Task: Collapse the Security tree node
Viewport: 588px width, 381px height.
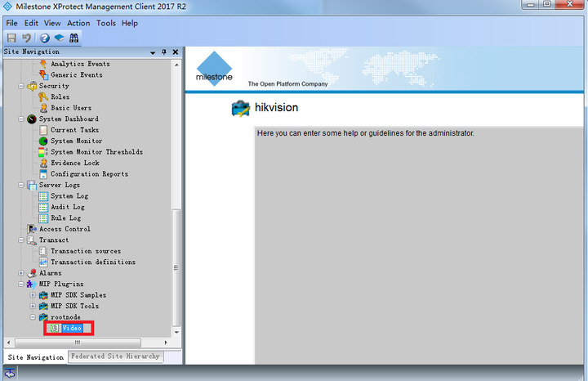Action: pos(22,86)
